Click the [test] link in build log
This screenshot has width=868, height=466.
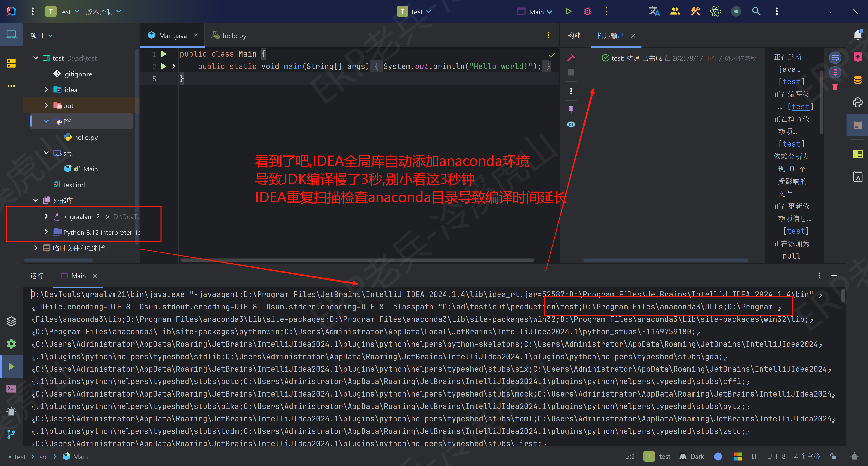791,82
